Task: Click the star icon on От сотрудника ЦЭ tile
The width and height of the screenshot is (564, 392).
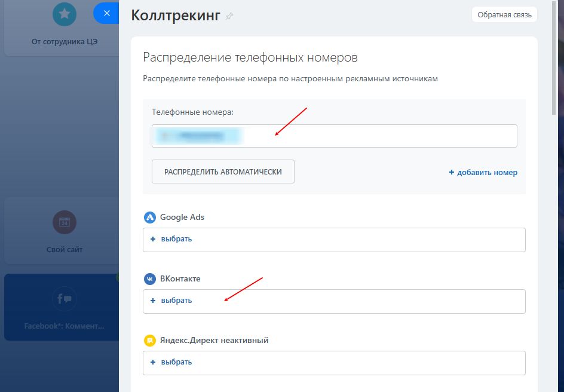Action: [64, 14]
